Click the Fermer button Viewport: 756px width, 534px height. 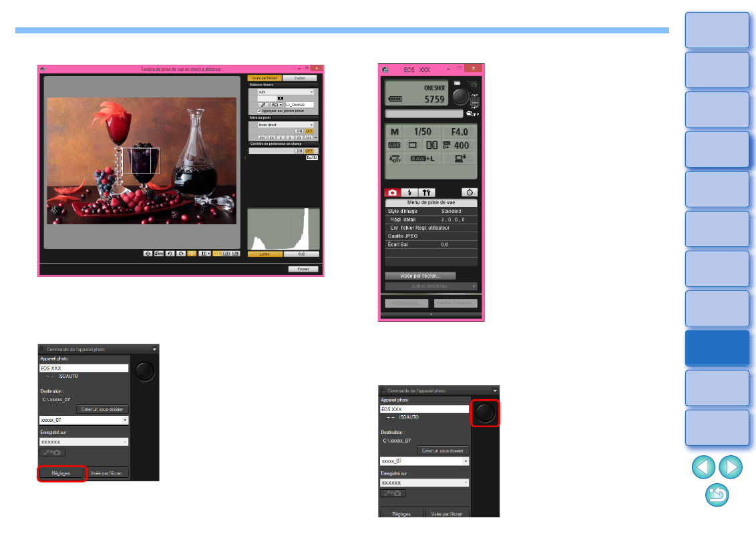[303, 269]
